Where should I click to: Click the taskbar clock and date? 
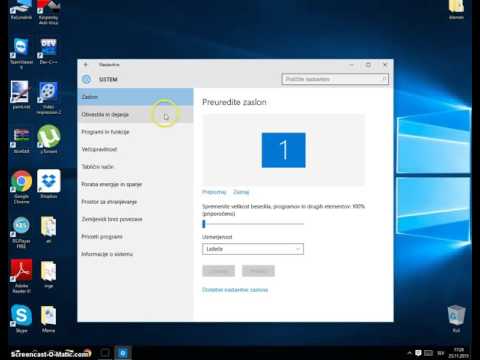pyautogui.click(x=458, y=353)
